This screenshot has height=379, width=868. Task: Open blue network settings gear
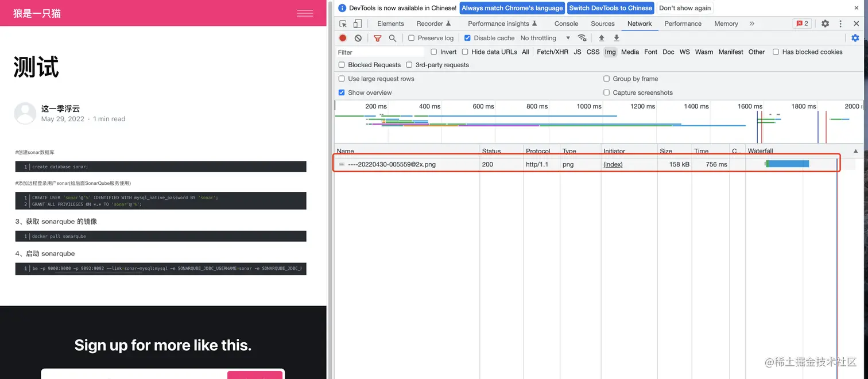point(855,38)
